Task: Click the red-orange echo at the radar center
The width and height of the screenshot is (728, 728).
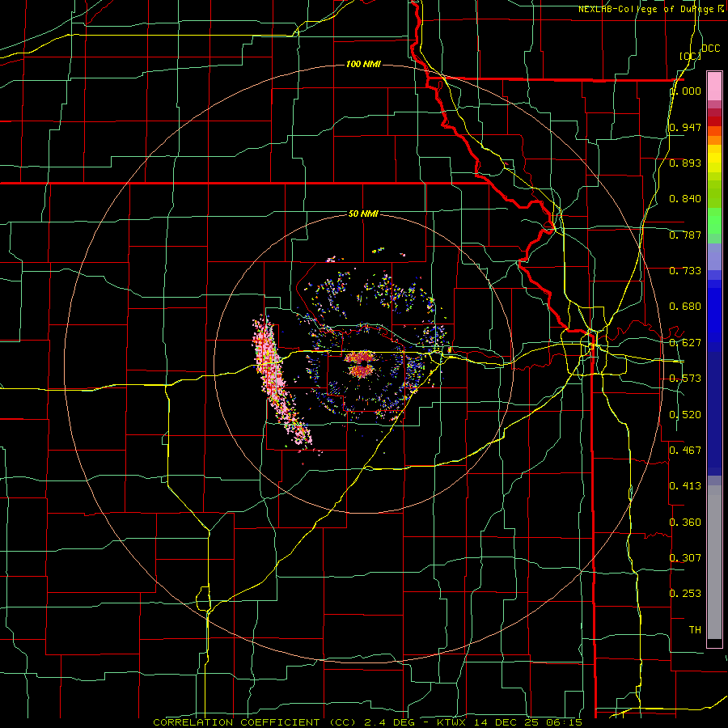Action: pos(362,364)
